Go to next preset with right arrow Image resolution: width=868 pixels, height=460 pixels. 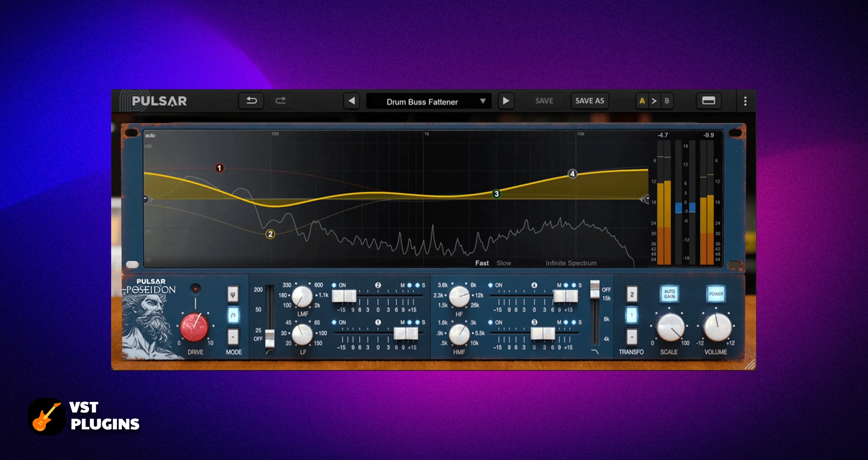coord(506,101)
